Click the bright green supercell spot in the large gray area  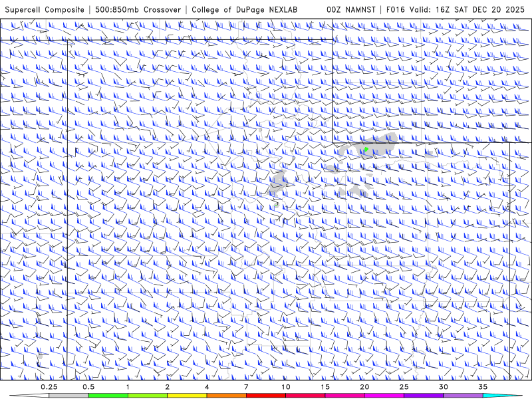coord(366,149)
